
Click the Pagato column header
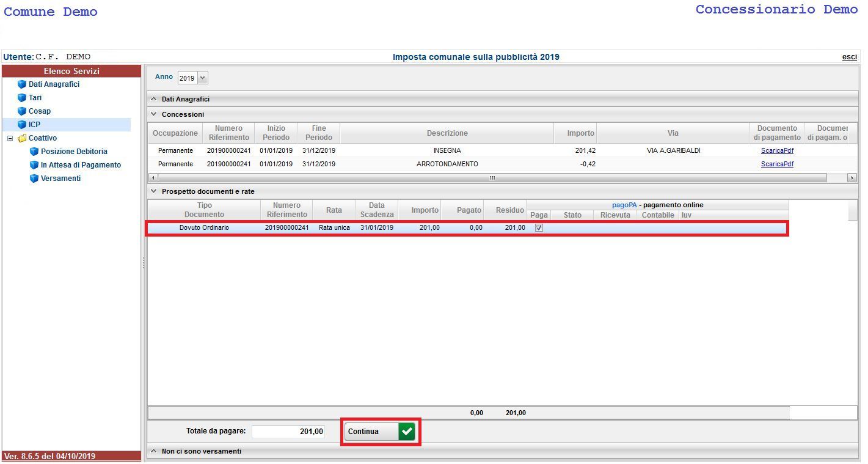pyautogui.click(x=462, y=210)
